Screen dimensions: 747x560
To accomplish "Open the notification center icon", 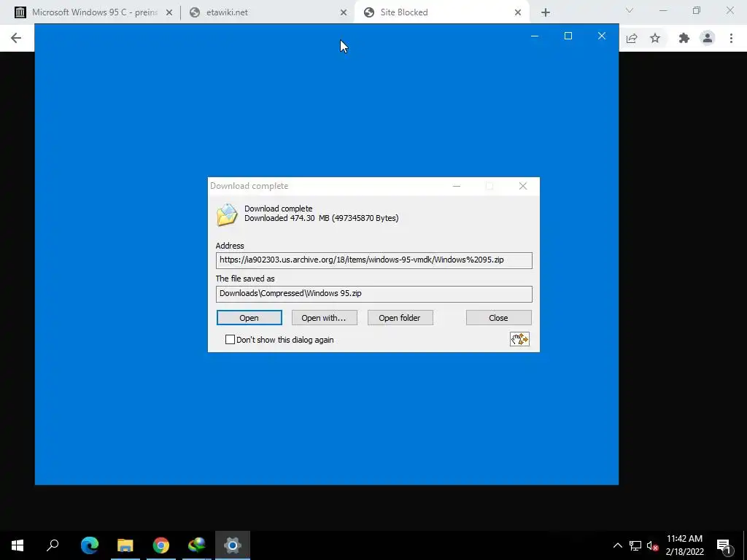I will (x=724, y=545).
